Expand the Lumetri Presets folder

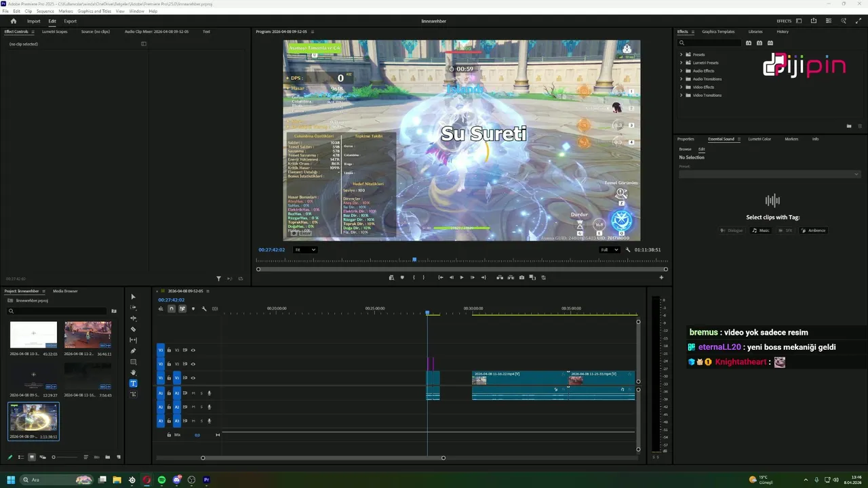click(681, 62)
